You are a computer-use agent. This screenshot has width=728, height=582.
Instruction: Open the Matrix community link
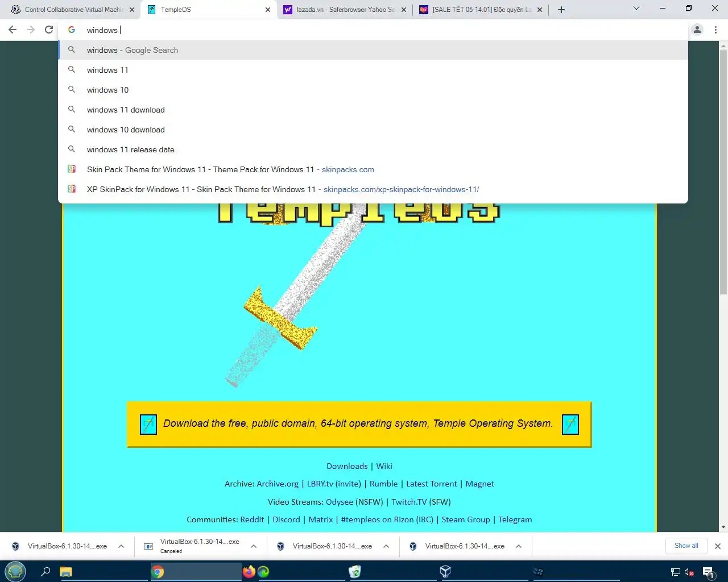(x=321, y=519)
